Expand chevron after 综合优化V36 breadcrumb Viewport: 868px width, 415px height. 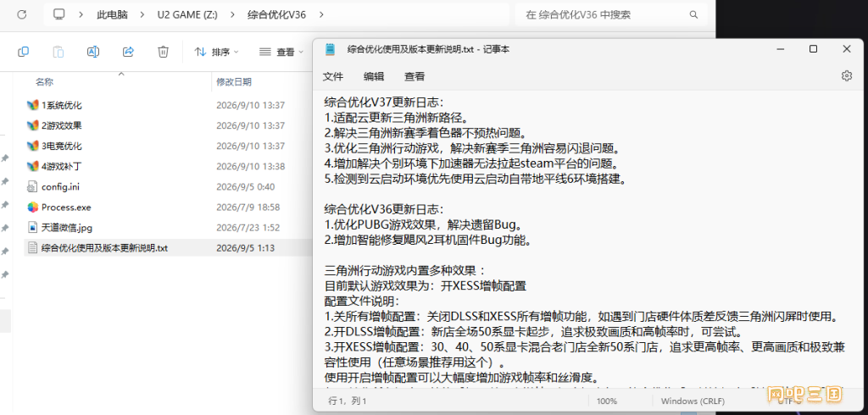pos(321,15)
